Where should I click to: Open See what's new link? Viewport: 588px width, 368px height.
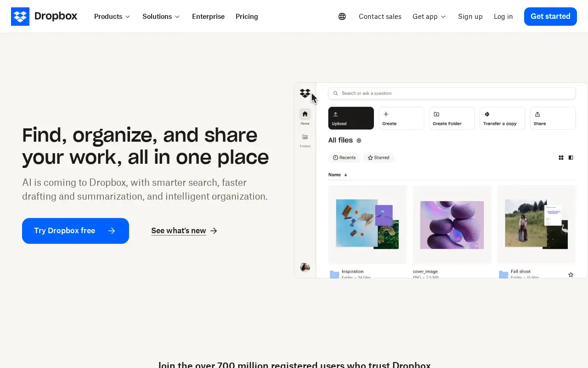pos(184,231)
